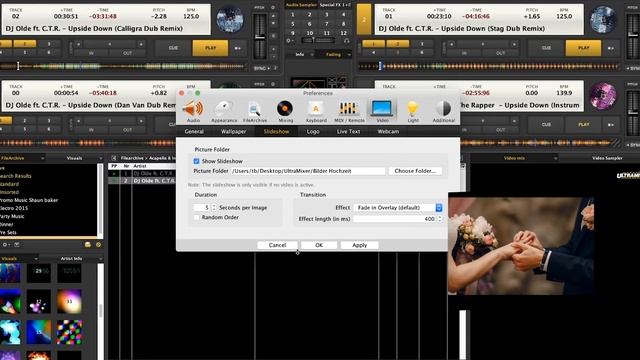Click the Seconds per Image stepper arrows
This screenshot has width=640, height=360.
click(x=214, y=207)
